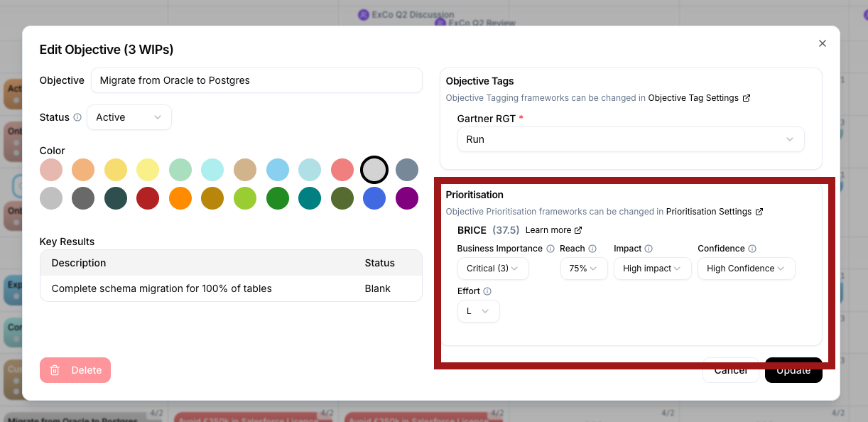Open the Reach 75% dropdown
Image resolution: width=868 pixels, height=422 pixels.
pos(583,269)
